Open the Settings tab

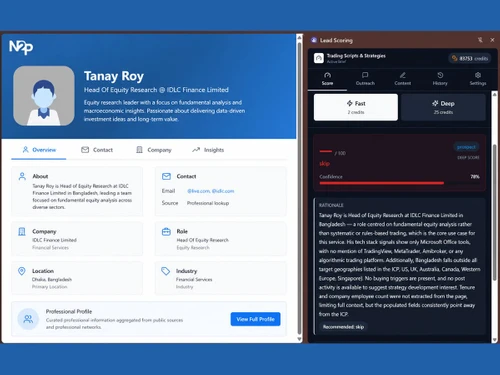478,79
